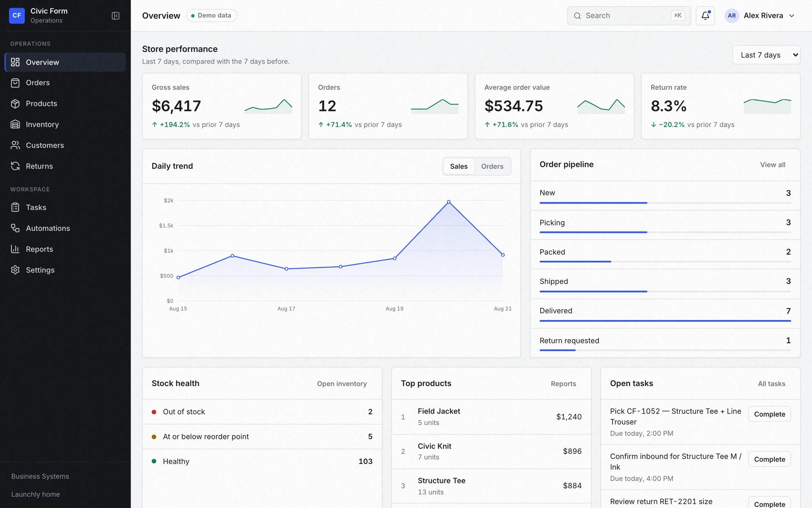Switch Daily trend to Sales
812x508 pixels.
[x=458, y=166]
